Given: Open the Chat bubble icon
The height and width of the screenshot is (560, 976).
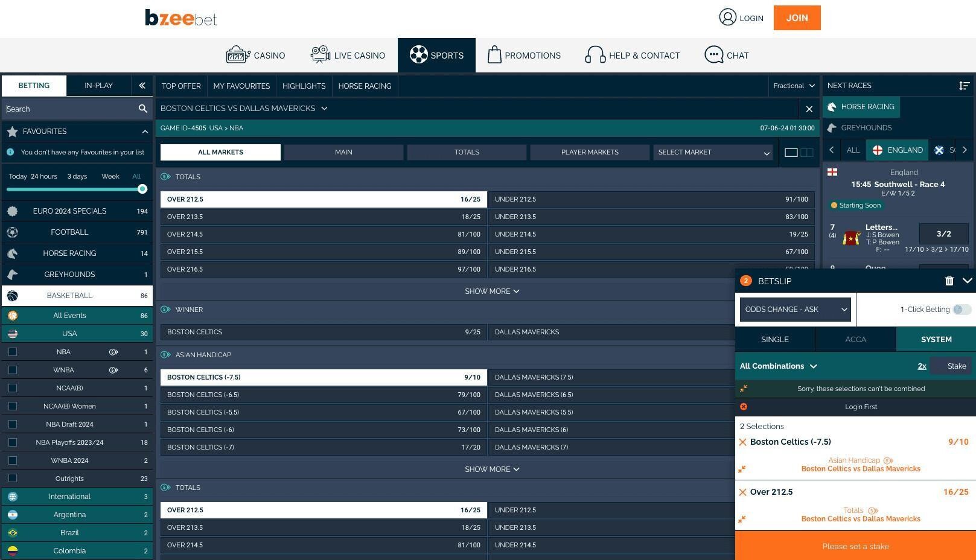Looking at the screenshot, I should click(713, 54).
